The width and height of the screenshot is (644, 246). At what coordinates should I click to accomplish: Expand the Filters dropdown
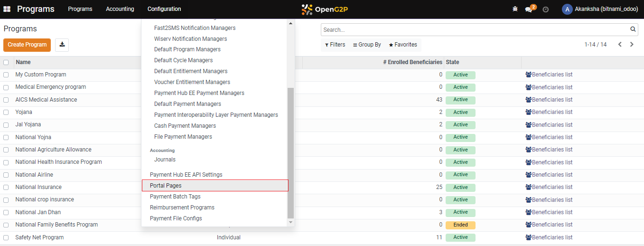(335, 45)
